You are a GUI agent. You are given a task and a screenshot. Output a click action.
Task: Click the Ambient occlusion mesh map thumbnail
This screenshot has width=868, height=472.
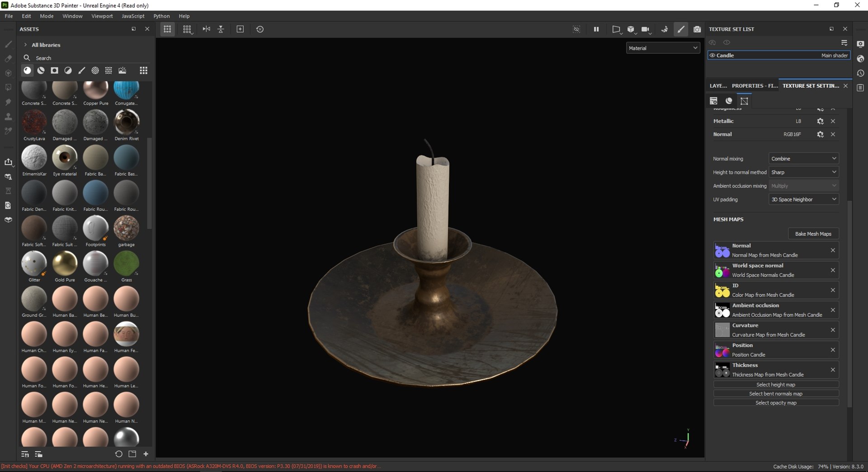click(x=722, y=310)
